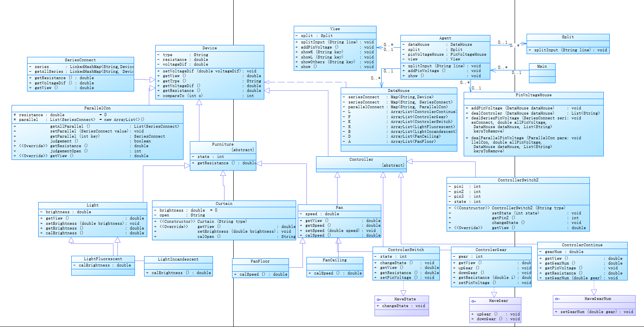
Task: Select the SeriesConnect class header
Action: coord(80,60)
